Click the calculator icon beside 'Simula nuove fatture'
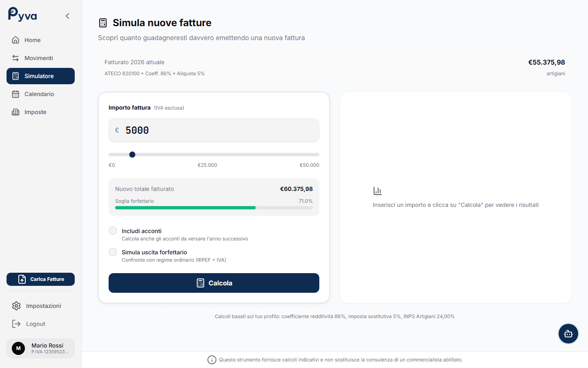This screenshot has height=368, width=588. pos(103,22)
